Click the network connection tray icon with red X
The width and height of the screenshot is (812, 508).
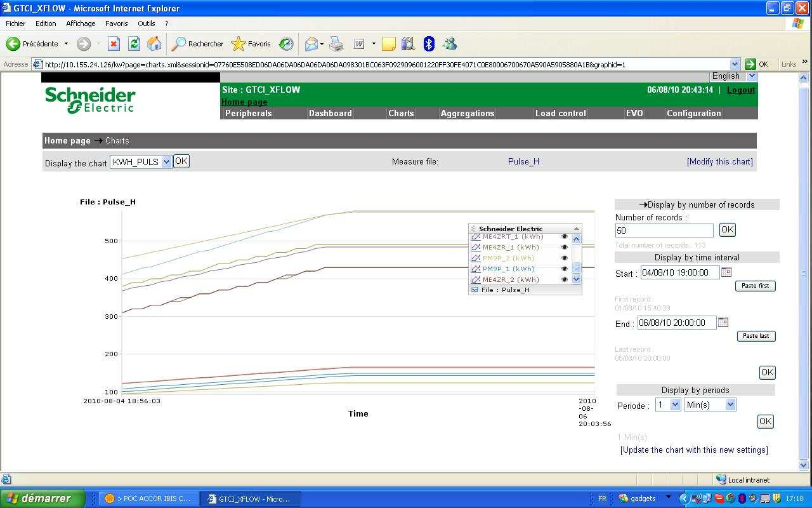tap(696, 498)
